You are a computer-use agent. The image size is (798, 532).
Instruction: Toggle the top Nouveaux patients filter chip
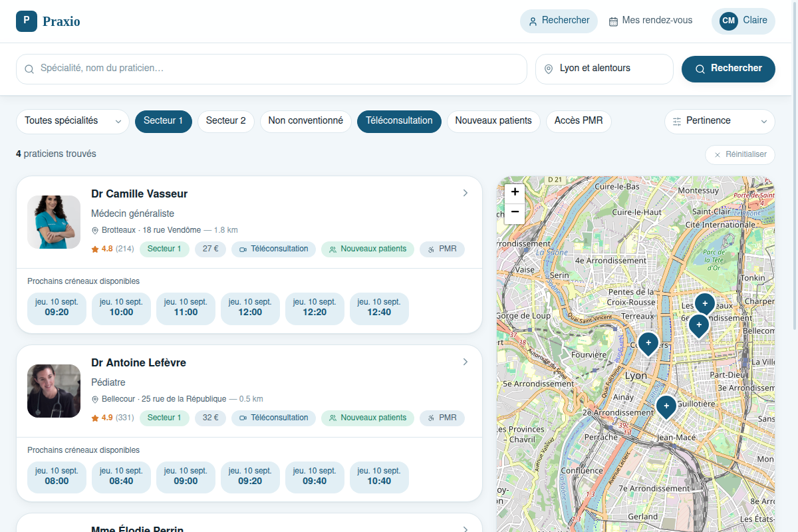pos(493,121)
